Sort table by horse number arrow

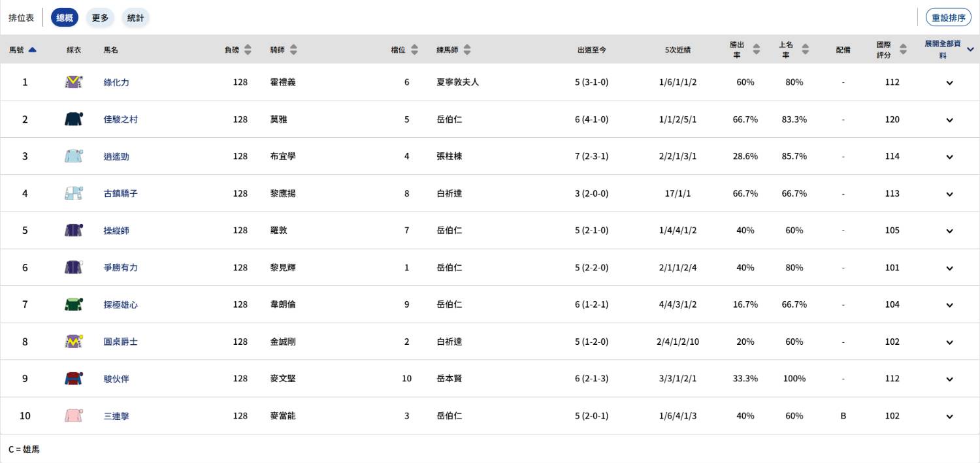(33, 50)
